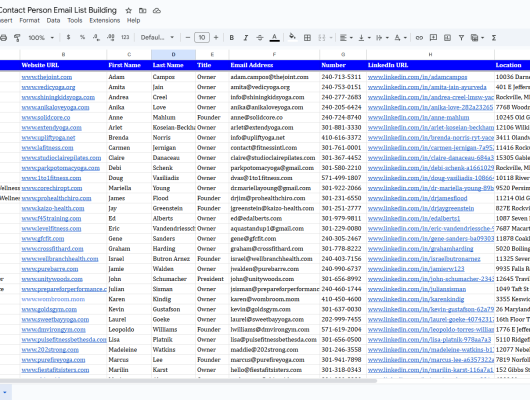Open the Extensions menu
530x400 pixels.
coord(104,20)
